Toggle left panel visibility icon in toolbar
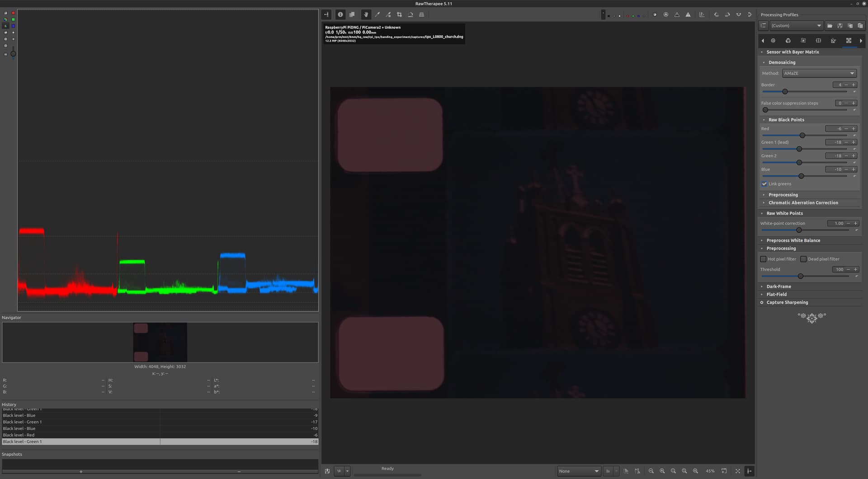Screen dimensions: 868x479 pyautogui.click(x=326, y=14)
